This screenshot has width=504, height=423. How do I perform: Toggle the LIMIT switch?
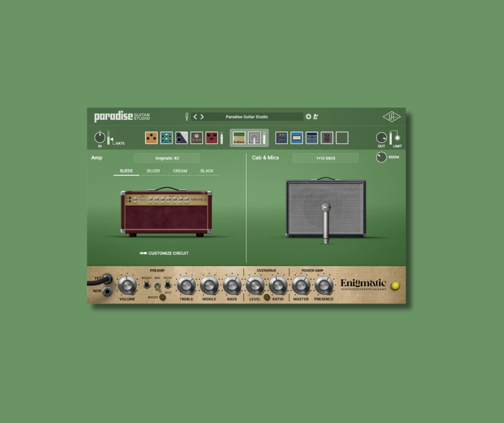click(x=397, y=138)
